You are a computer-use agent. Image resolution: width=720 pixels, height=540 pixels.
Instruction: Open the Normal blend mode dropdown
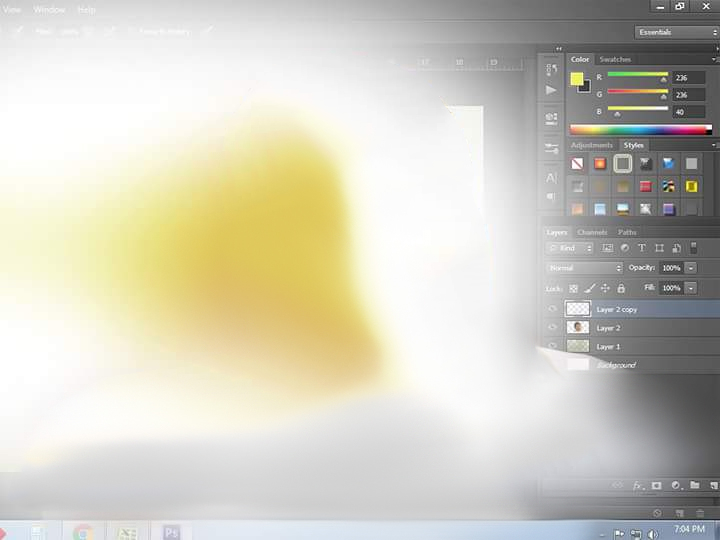click(x=584, y=268)
